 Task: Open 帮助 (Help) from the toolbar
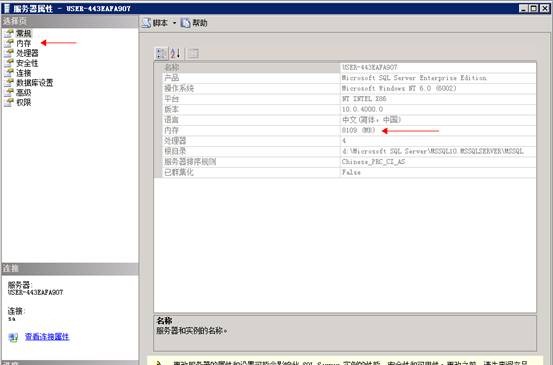194,23
